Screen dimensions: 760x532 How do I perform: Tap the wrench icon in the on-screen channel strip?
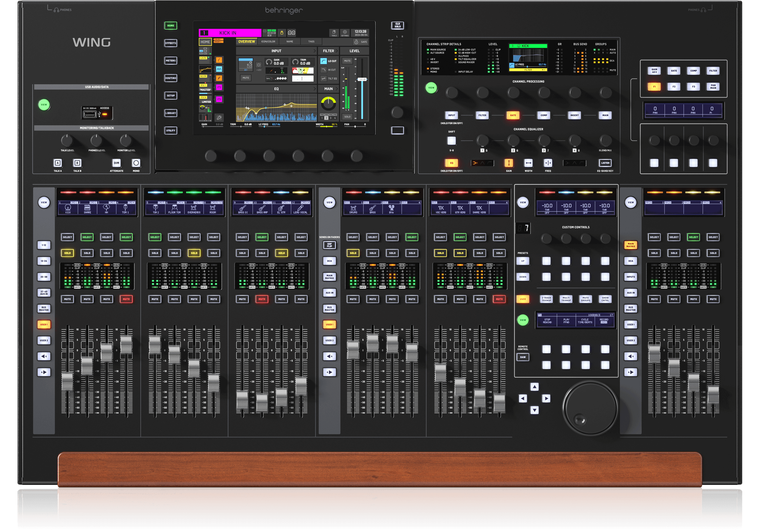pos(219,117)
